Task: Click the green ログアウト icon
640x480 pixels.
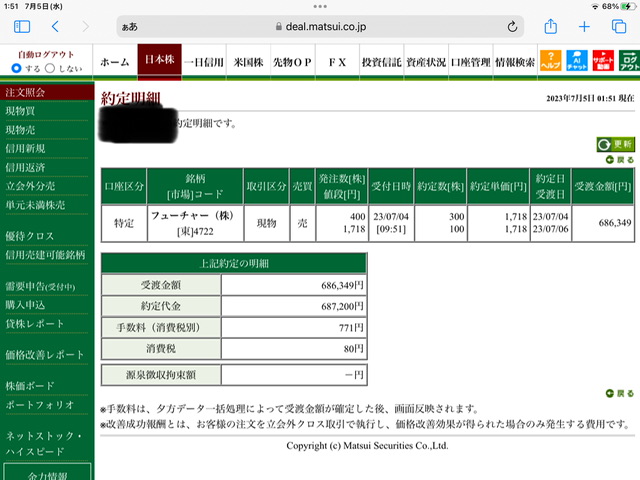Action: [x=629, y=61]
